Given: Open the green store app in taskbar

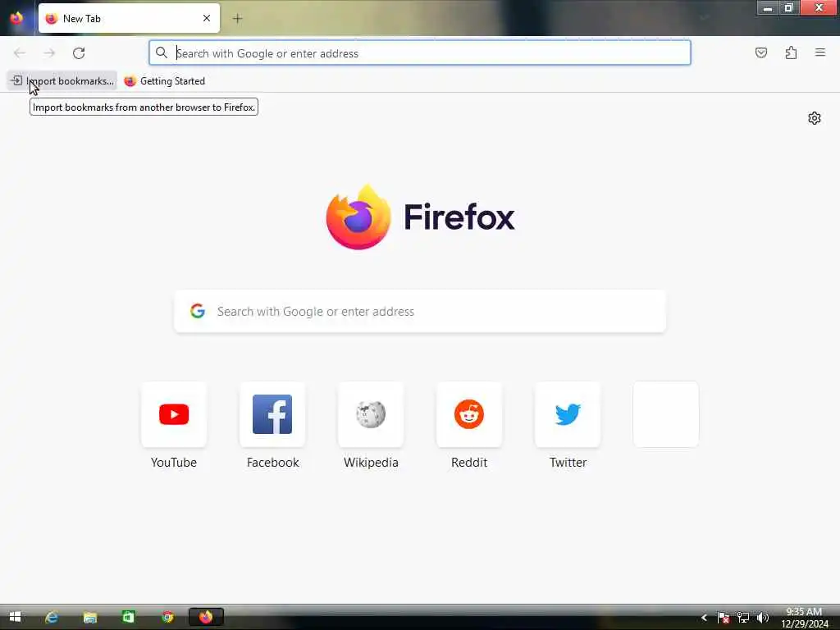Looking at the screenshot, I should [129, 617].
